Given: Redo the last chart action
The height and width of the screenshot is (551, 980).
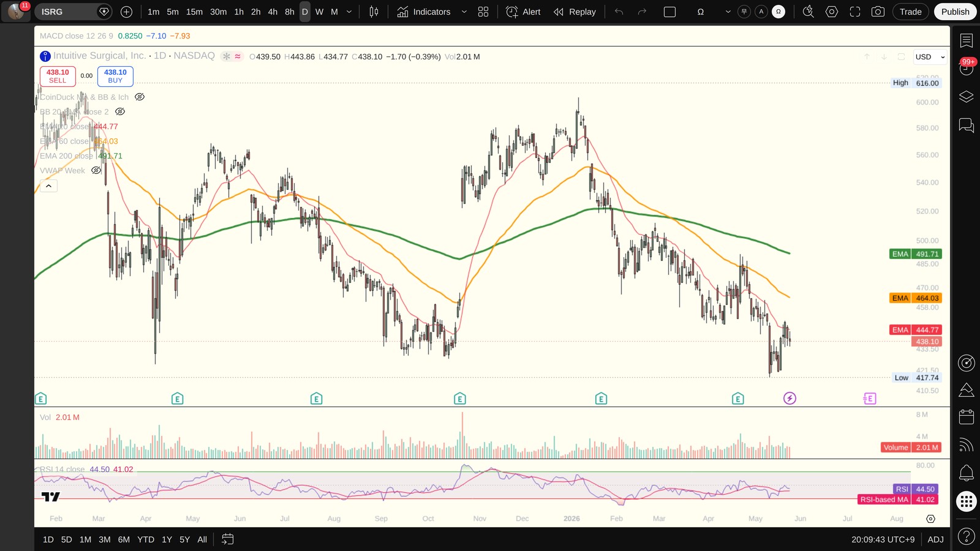Looking at the screenshot, I should point(642,12).
